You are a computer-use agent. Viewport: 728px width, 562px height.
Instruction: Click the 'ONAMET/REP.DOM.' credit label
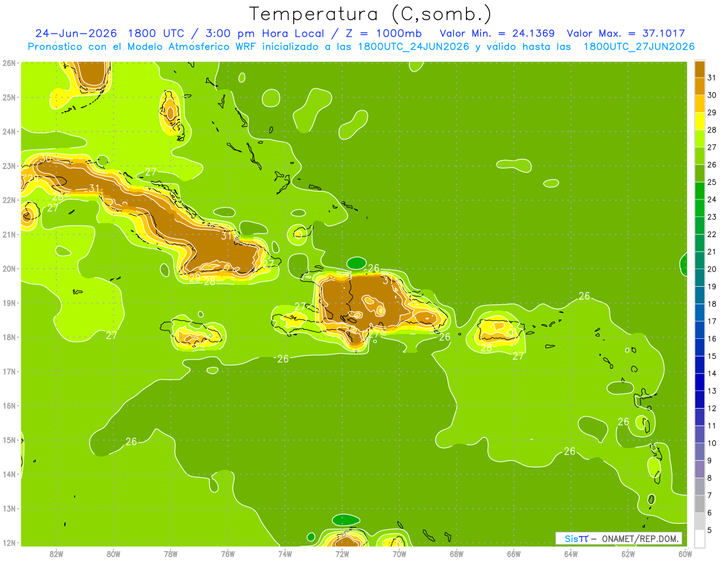click(641, 538)
